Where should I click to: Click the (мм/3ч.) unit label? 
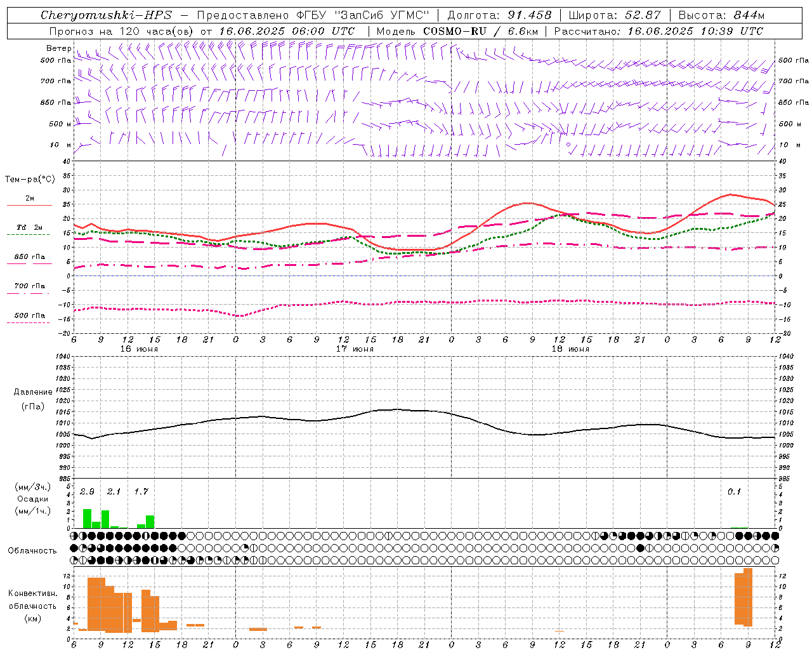(32, 487)
